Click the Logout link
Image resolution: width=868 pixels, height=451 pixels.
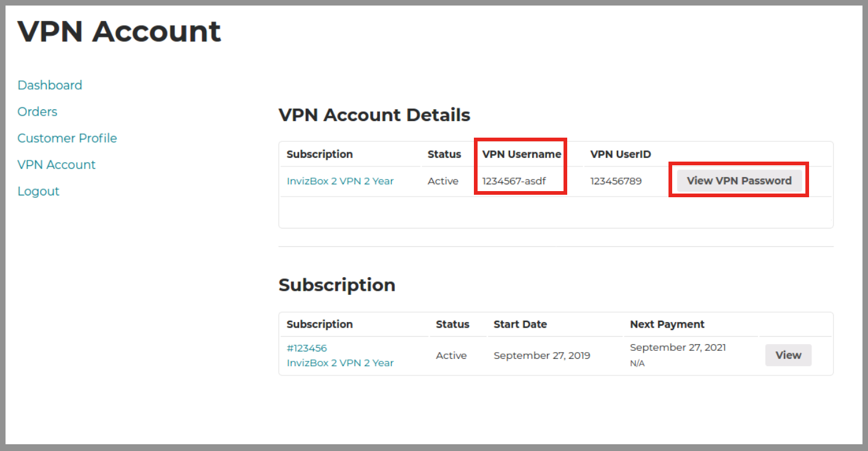38,191
